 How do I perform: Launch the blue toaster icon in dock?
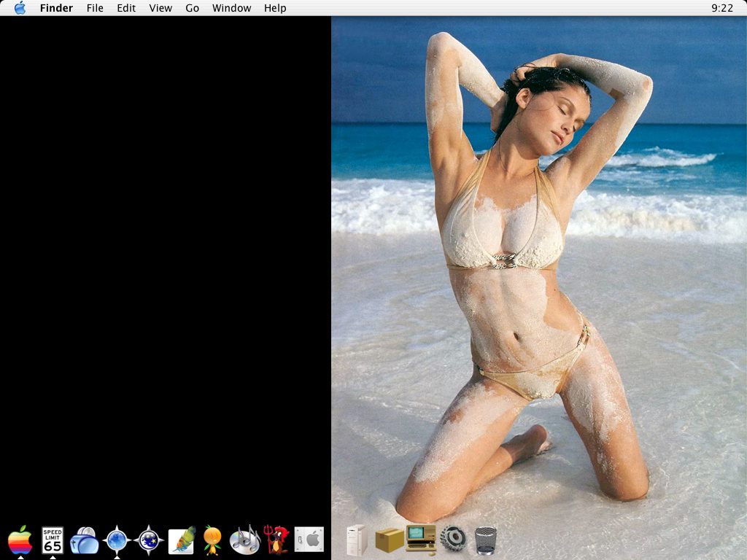[85, 541]
